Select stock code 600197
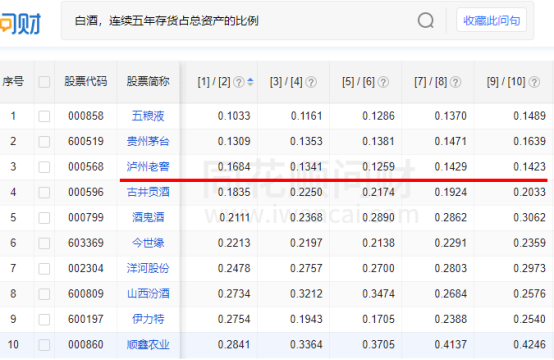 [x=86, y=319]
